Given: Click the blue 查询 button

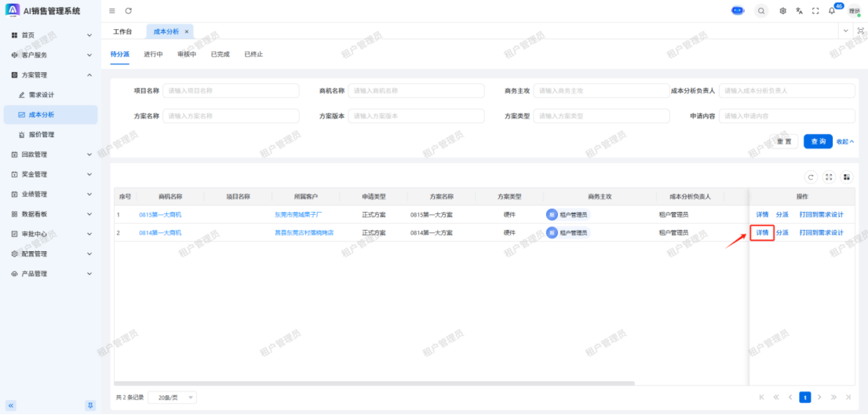Looking at the screenshot, I should (818, 141).
